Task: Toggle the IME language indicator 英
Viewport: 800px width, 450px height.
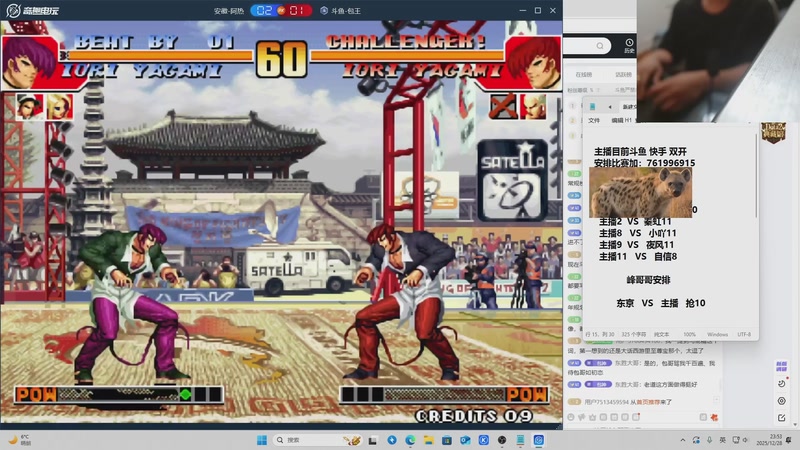Action: pos(723,439)
